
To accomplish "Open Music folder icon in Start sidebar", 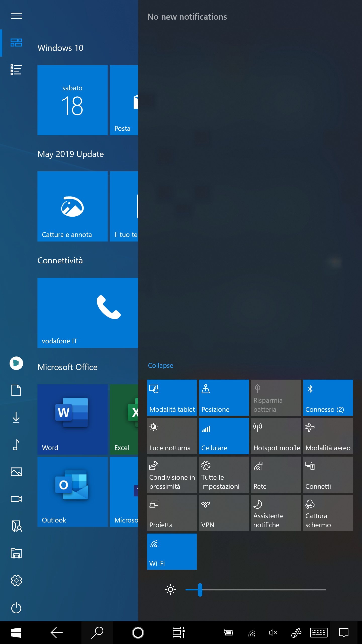I will tap(16, 445).
